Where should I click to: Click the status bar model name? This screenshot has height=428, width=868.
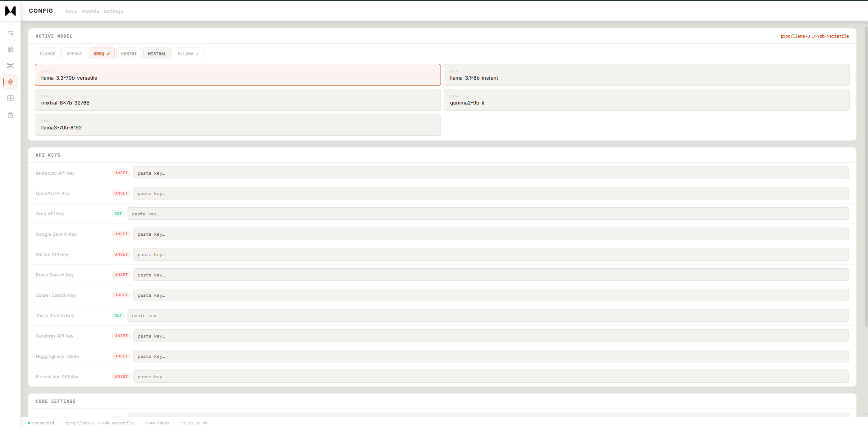click(x=100, y=423)
